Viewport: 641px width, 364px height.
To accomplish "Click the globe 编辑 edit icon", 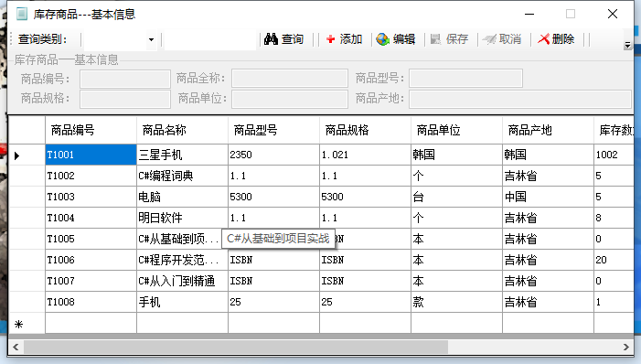I will click(x=382, y=39).
